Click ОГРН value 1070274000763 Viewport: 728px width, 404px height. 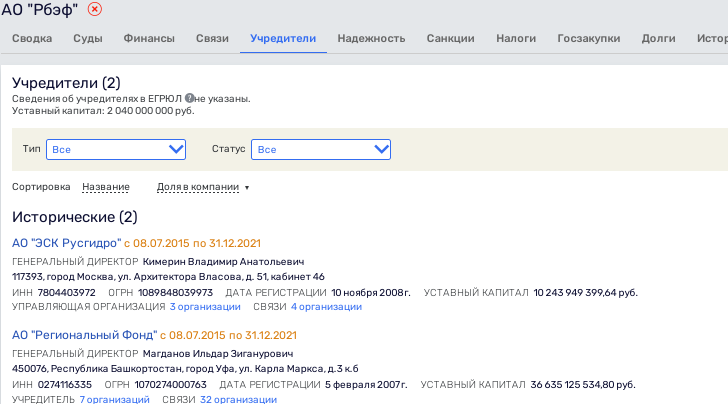point(170,384)
